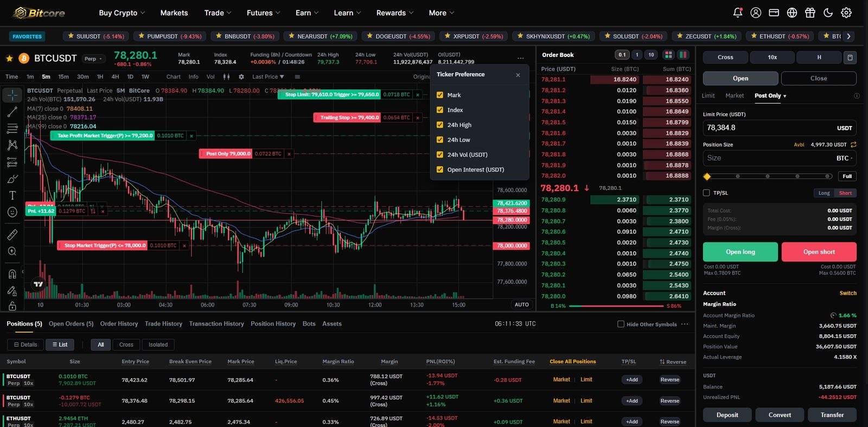Image resolution: width=868 pixels, height=427 pixels.
Task: Toggle dark mode moon icon
Action: click(828, 12)
